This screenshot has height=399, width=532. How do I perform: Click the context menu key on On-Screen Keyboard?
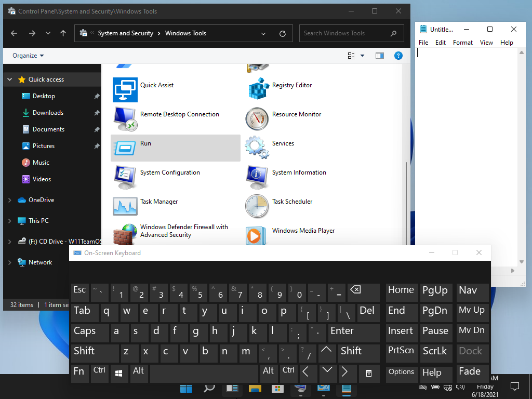pyautogui.click(x=369, y=374)
